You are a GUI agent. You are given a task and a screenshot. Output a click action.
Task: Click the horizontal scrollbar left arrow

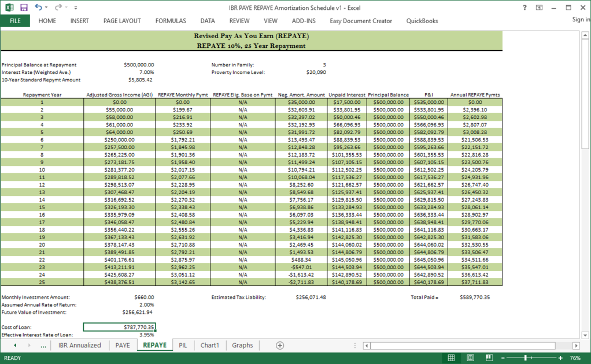click(x=367, y=346)
